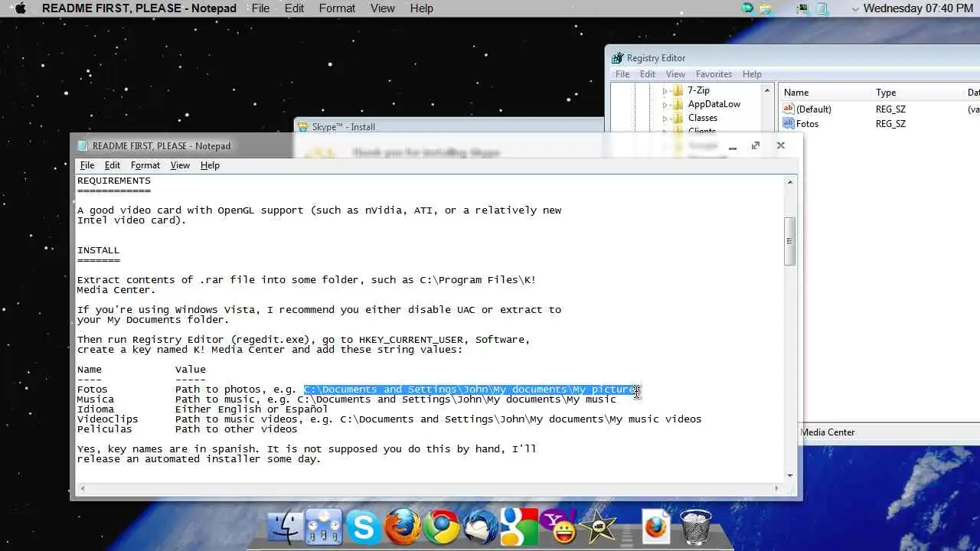The image size is (980, 551).
Task: Select the (Default) registry value icon
Action: 789,109
